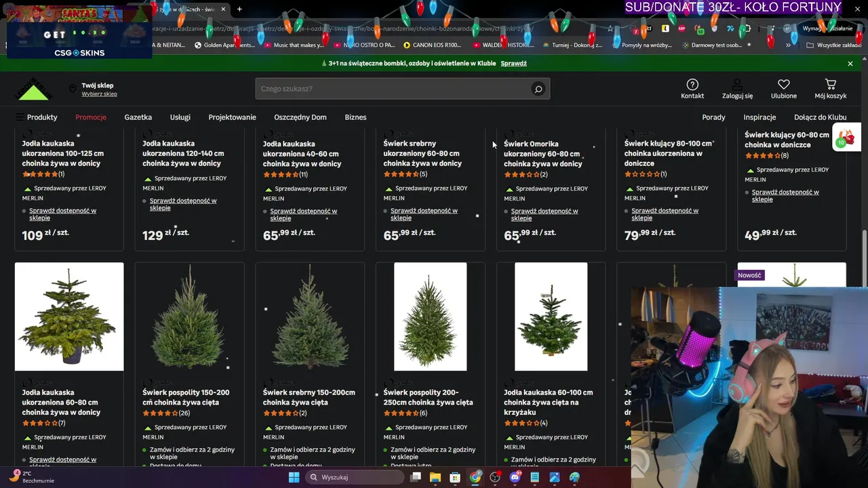868x488 pixels.
Task: Click the Zaloguj się login icon
Action: click(737, 85)
